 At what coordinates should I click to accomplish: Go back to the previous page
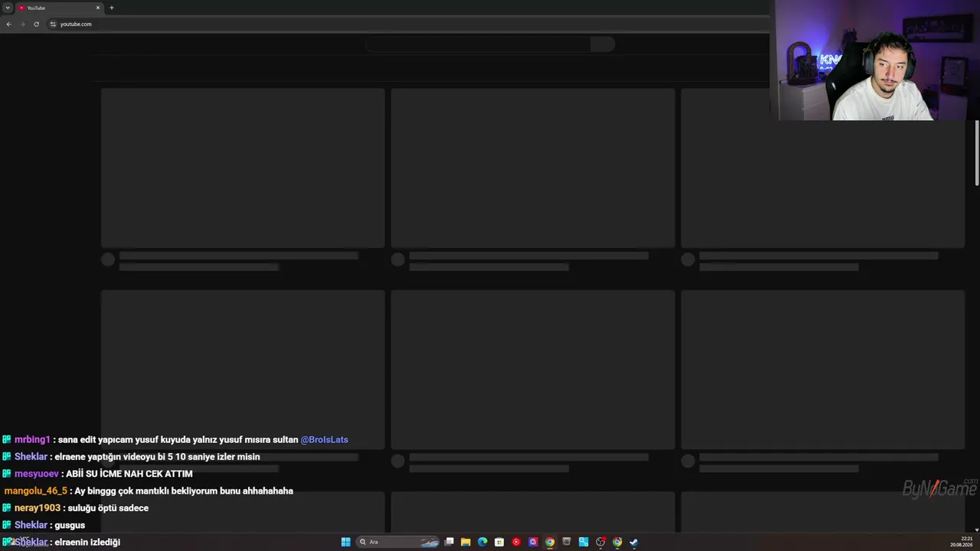click(8, 24)
